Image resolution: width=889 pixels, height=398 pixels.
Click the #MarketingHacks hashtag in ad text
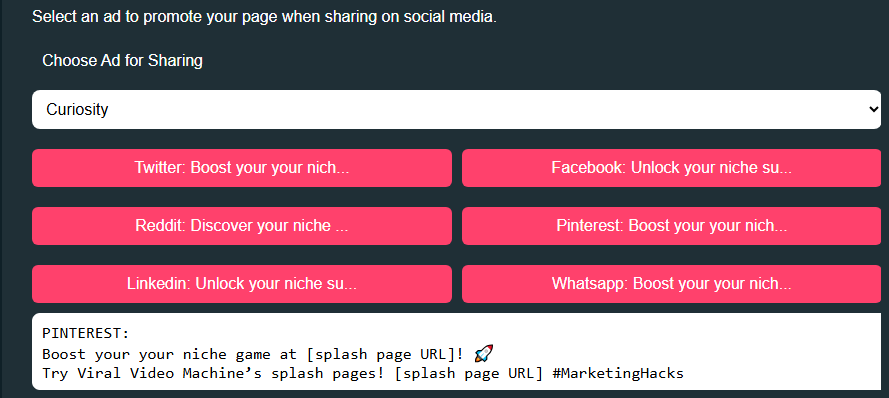pyautogui.click(x=617, y=374)
